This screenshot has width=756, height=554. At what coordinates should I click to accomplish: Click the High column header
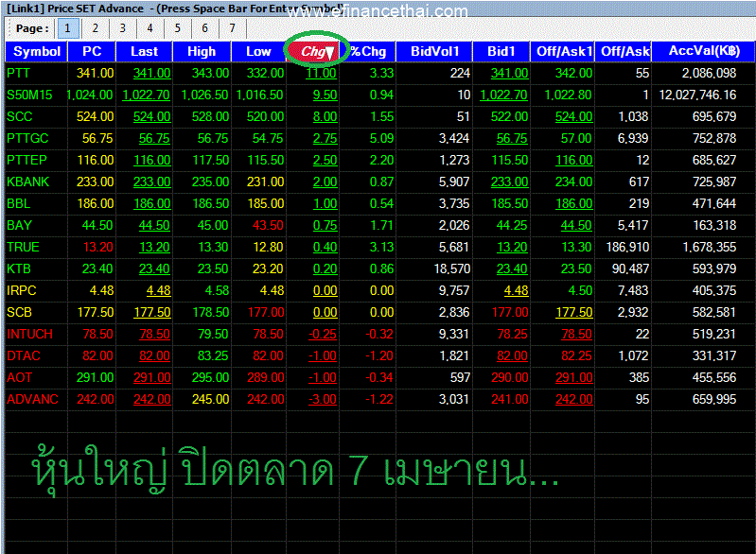pos(202,52)
